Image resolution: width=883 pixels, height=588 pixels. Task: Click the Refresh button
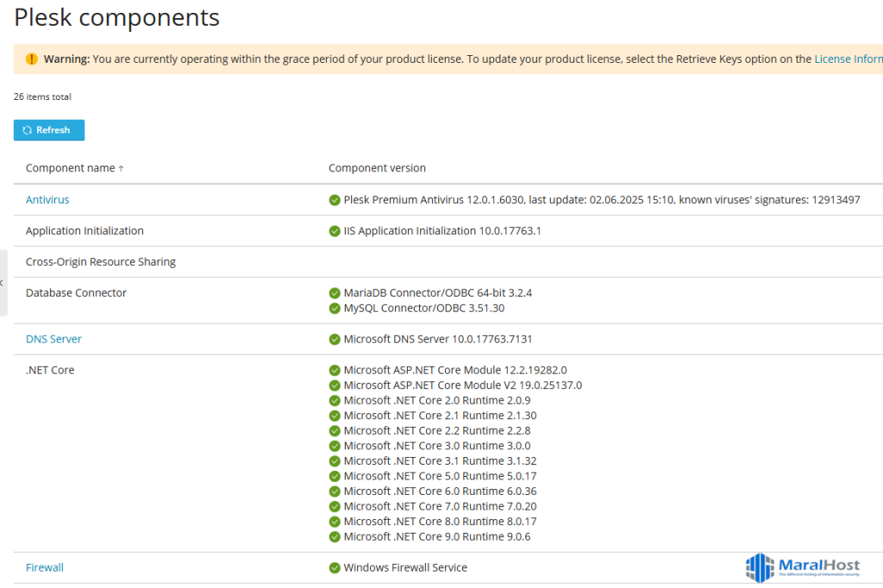pyautogui.click(x=49, y=130)
